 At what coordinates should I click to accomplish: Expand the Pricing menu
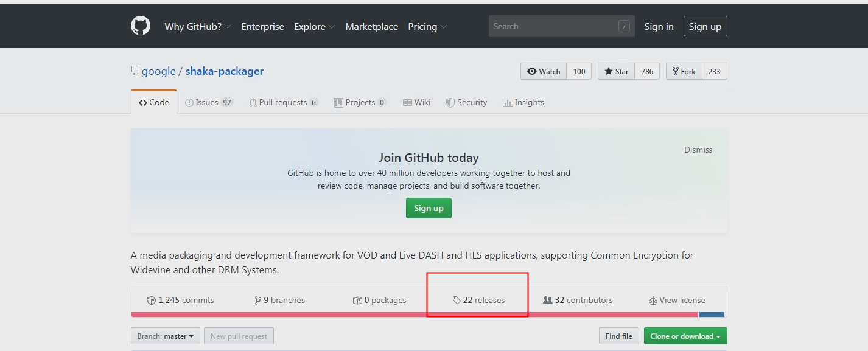coord(427,27)
